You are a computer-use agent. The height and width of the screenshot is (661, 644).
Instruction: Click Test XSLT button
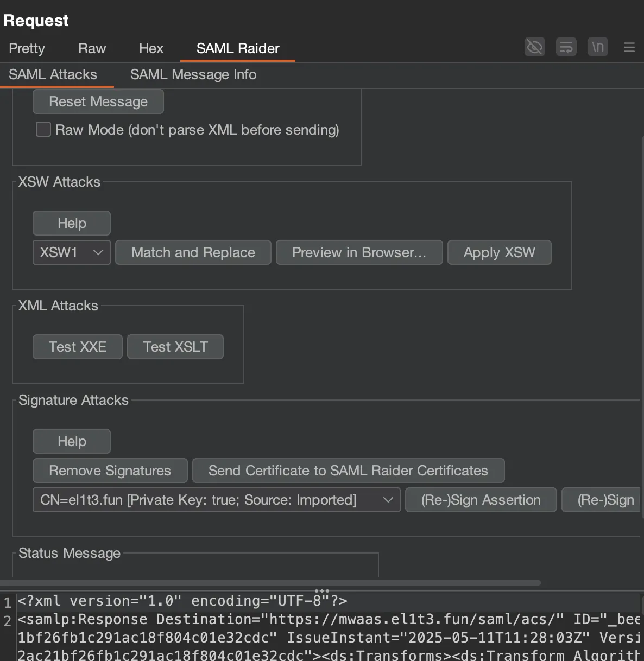point(175,347)
